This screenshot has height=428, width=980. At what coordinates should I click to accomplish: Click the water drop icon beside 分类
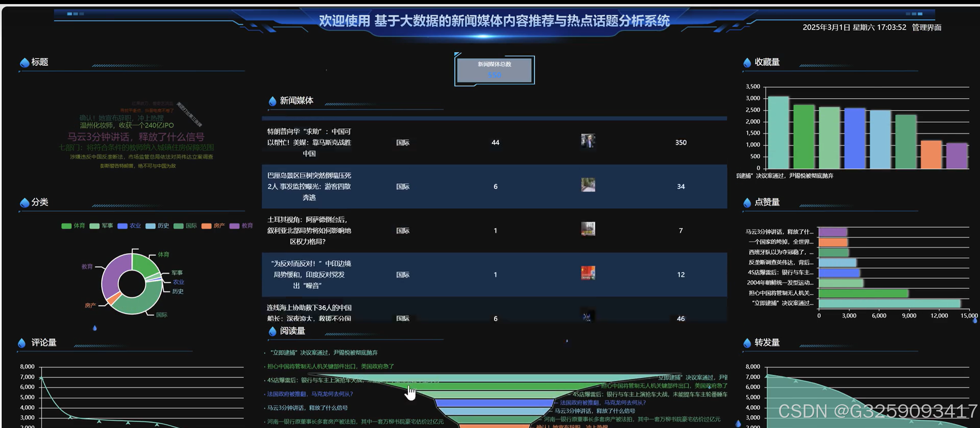click(24, 203)
